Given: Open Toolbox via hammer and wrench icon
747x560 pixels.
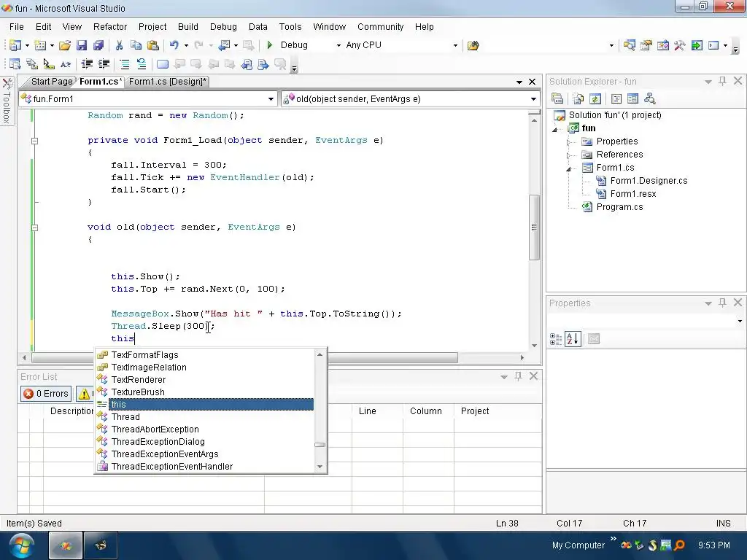Looking at the screenshot, I should click(x=680, y=45).
